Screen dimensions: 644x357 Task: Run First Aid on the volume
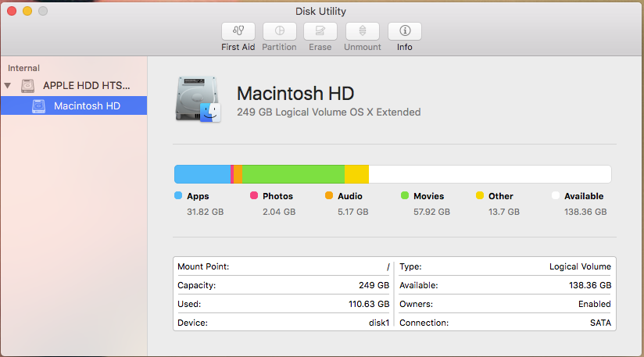[238, 31]
